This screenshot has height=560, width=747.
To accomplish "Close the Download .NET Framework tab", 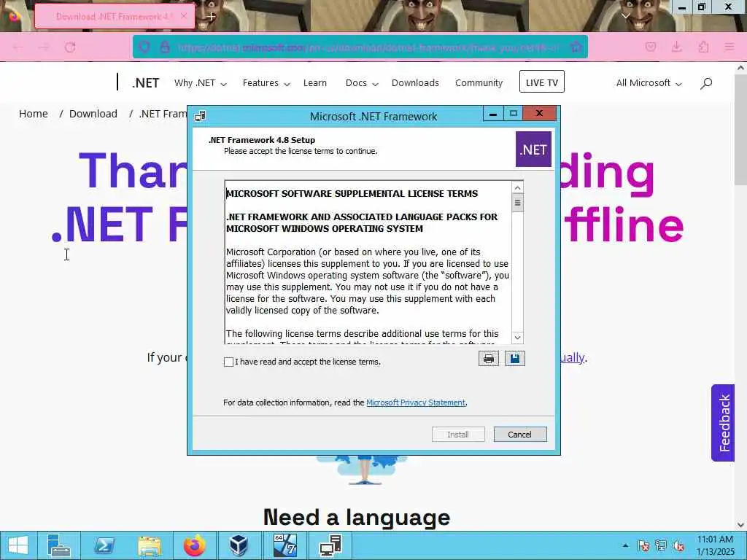I will pyautogui.click(x=184, y=16).
